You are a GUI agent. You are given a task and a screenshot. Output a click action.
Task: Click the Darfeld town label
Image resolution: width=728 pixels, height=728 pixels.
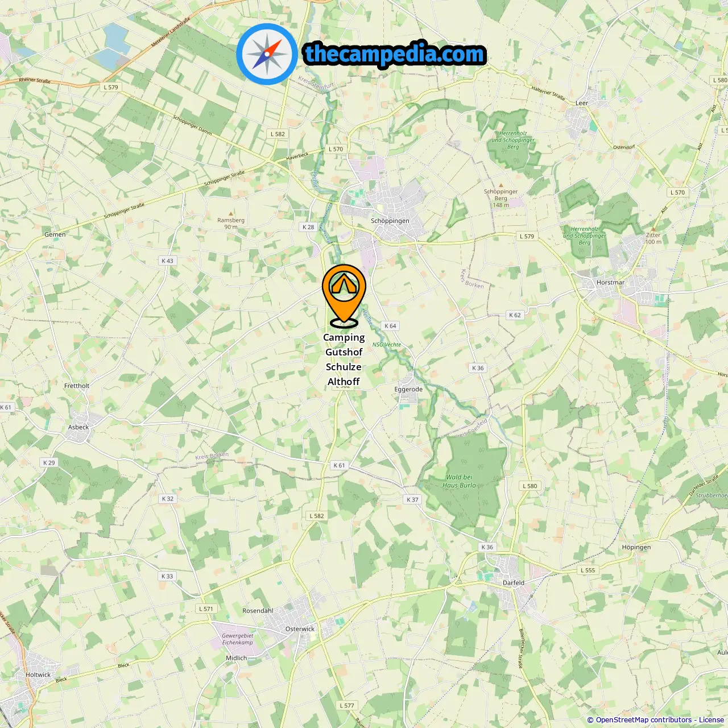(514, 582)
